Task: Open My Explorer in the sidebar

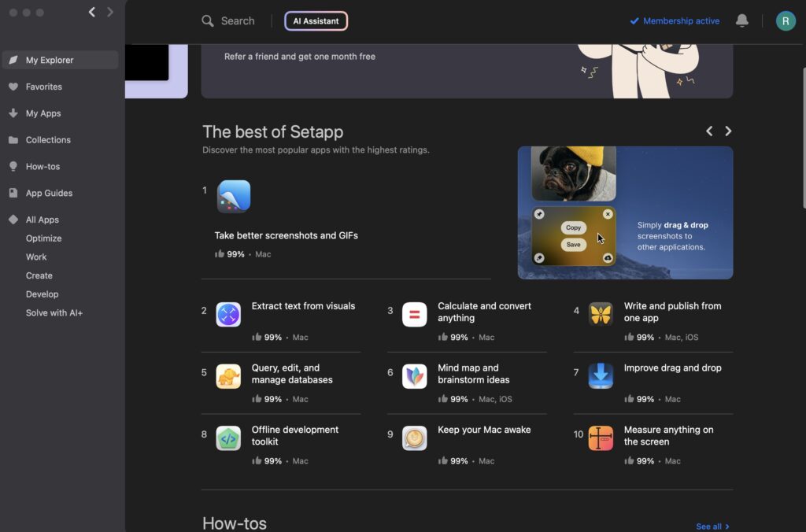Action: pyautogui.click(x=60, y=60)
